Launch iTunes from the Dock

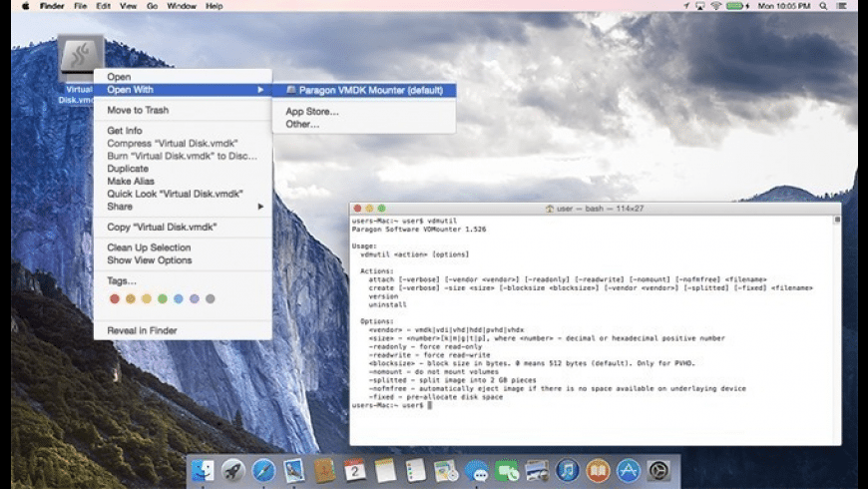tap(568, 471)
